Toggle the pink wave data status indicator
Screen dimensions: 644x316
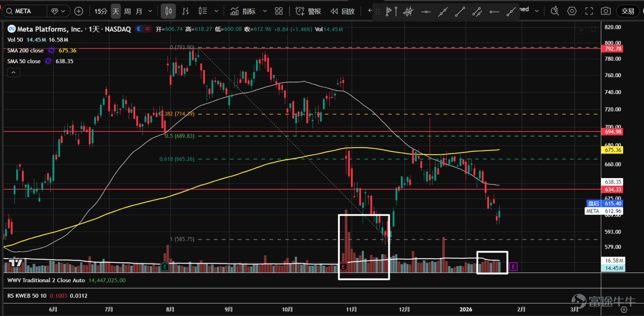click(x=148, y=29)
